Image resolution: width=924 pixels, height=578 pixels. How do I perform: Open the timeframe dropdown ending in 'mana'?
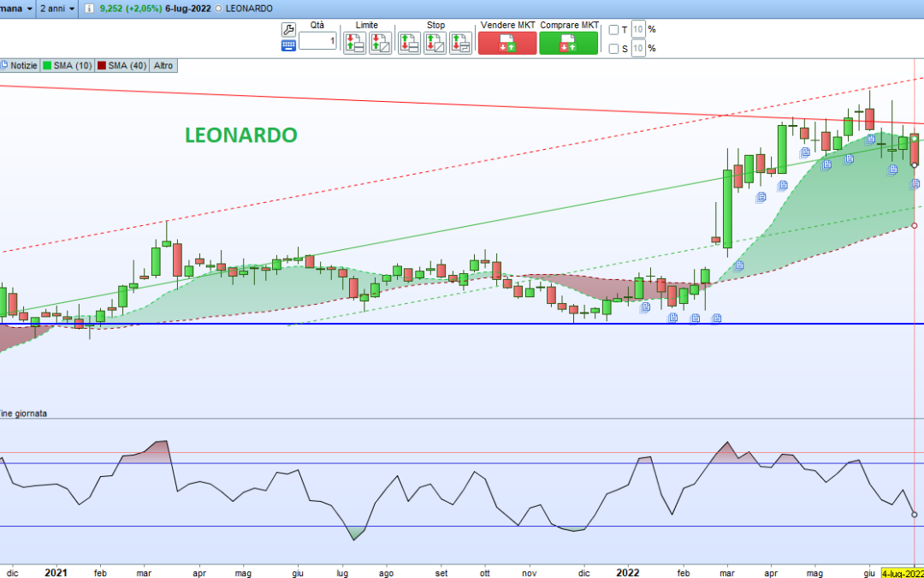point(18,9)
